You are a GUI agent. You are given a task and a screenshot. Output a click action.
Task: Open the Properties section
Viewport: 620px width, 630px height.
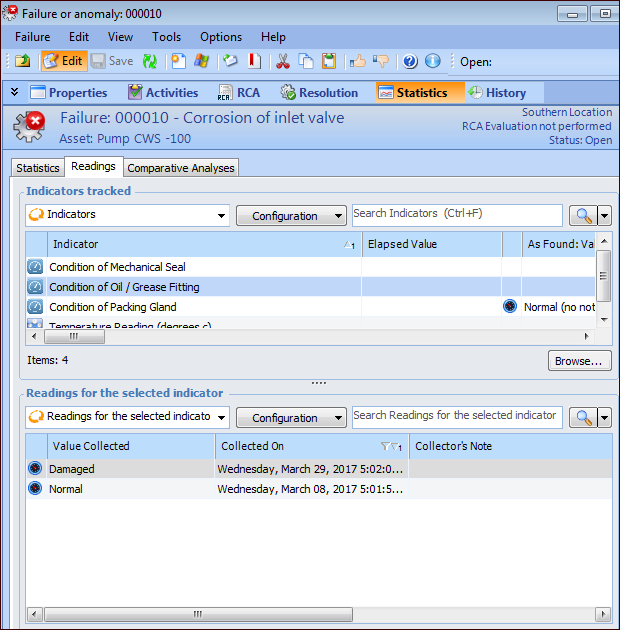tap(69, 92)
